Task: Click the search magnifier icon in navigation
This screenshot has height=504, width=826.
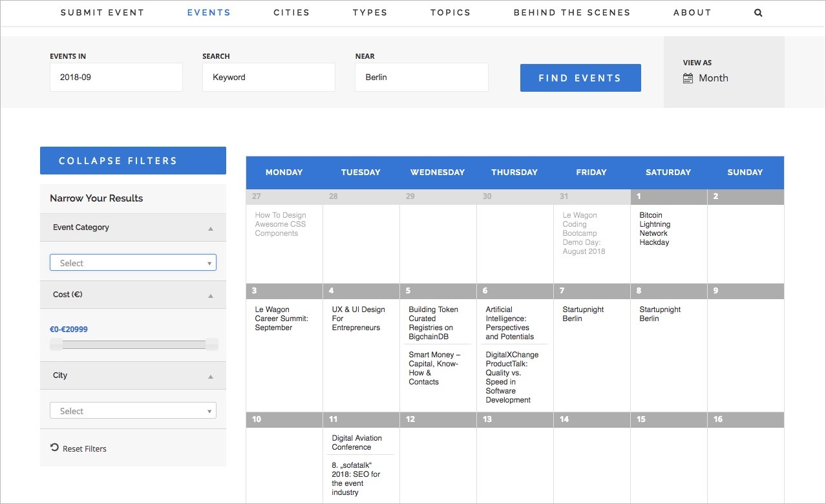Action: [x=758, y=13]
